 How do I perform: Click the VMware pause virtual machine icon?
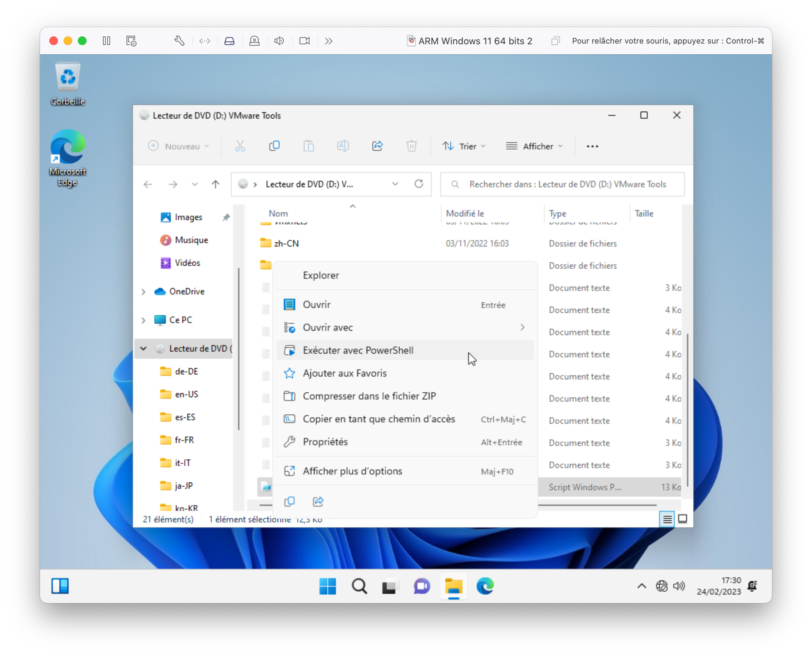coord(107,41)
